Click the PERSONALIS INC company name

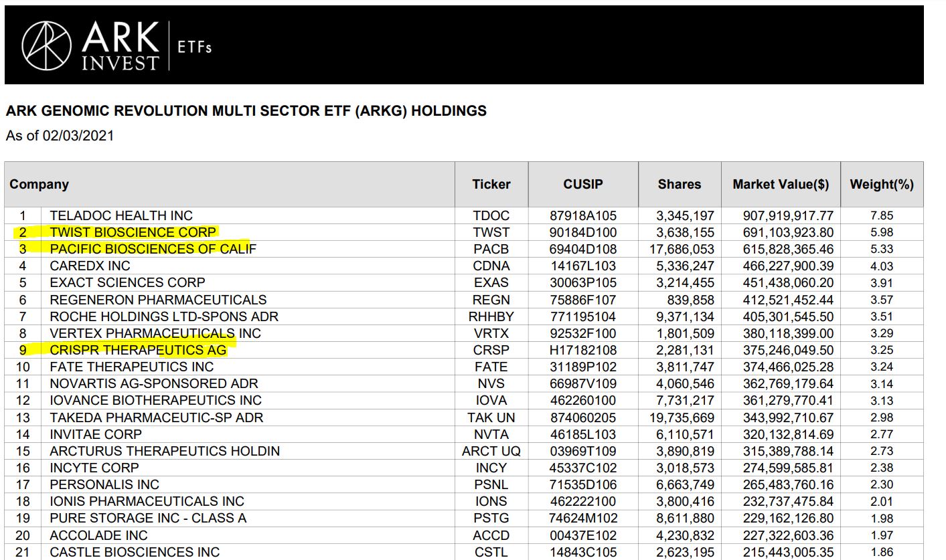click(104, 484)
